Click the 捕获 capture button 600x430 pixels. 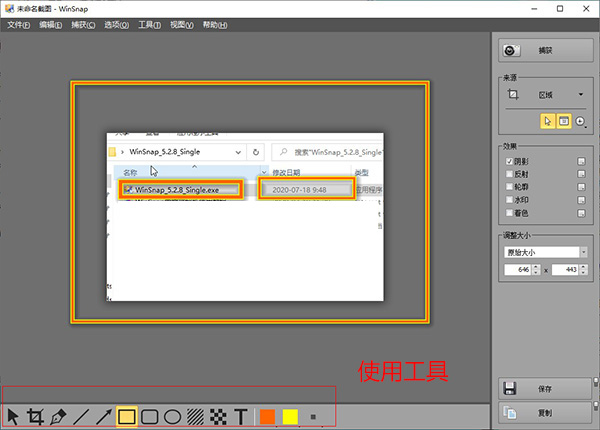click(x=546, y=50)
